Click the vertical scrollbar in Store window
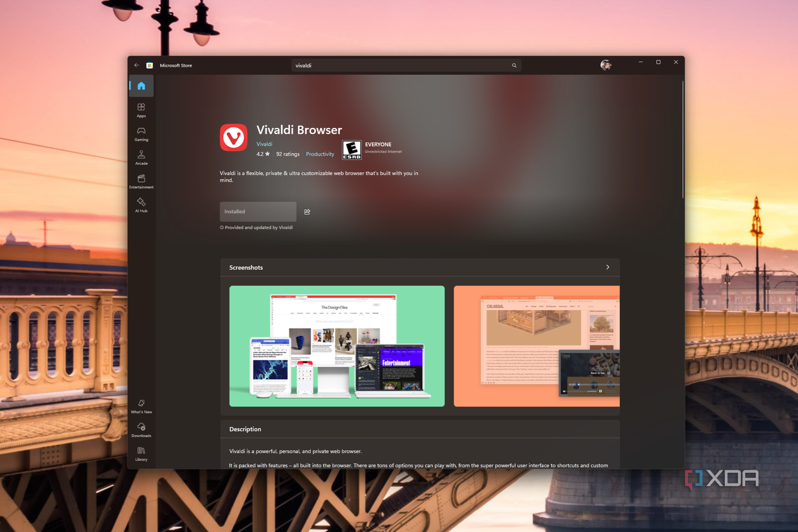 pyautogui.click(x=683, y=139)
